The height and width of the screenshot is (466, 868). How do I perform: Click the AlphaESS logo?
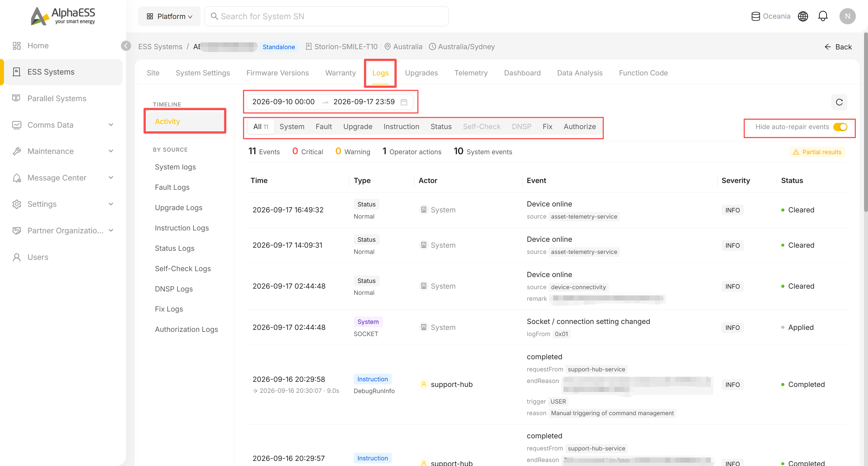(63, 16)
